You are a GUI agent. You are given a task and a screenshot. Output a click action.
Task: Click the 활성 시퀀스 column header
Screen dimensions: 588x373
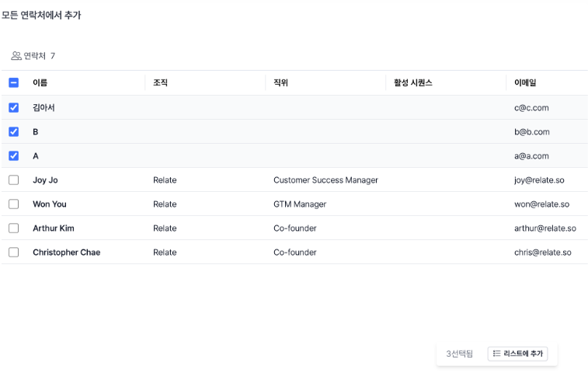tap(413, 82)
